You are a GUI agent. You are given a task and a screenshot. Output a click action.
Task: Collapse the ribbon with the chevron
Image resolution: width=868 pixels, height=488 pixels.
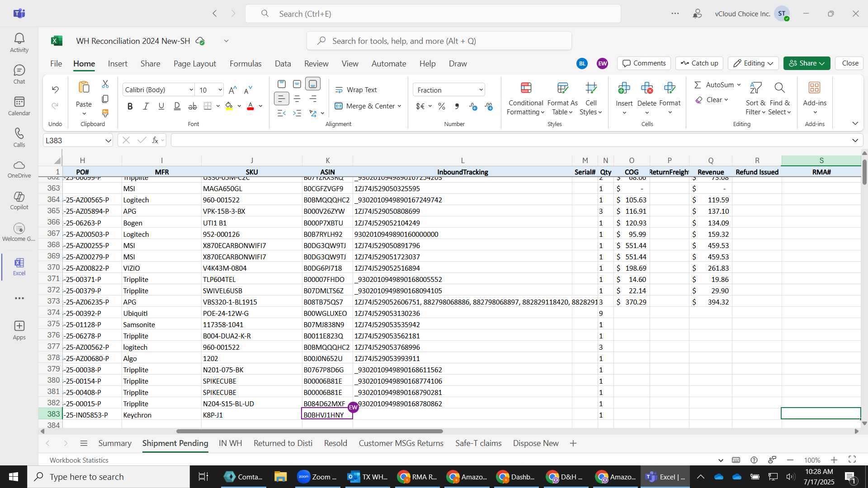(x=855, y=123)
